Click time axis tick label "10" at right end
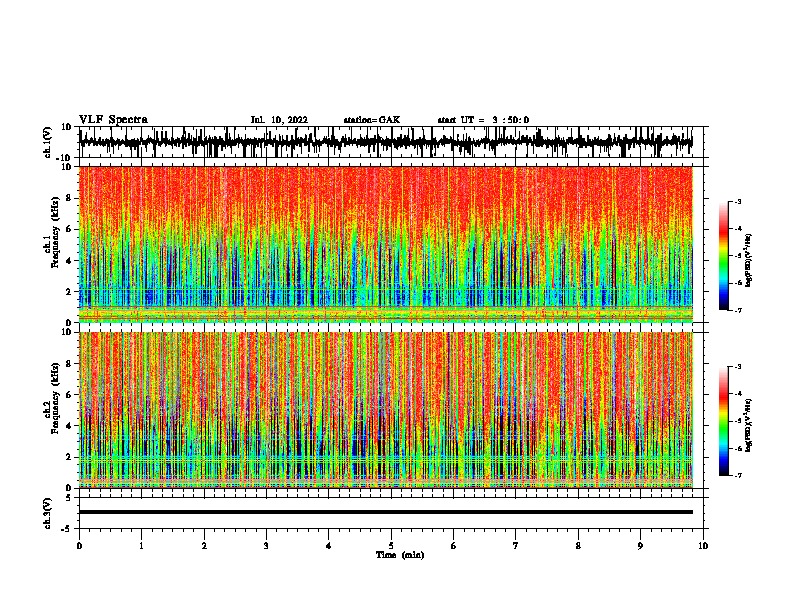Screen dimensions: 792x612 coord(703,546)
